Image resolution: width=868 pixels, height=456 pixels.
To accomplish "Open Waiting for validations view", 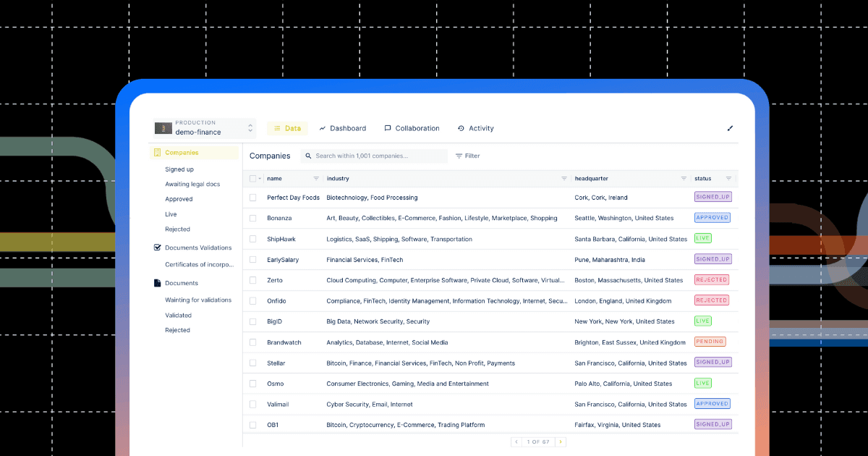I will point(198,300).
